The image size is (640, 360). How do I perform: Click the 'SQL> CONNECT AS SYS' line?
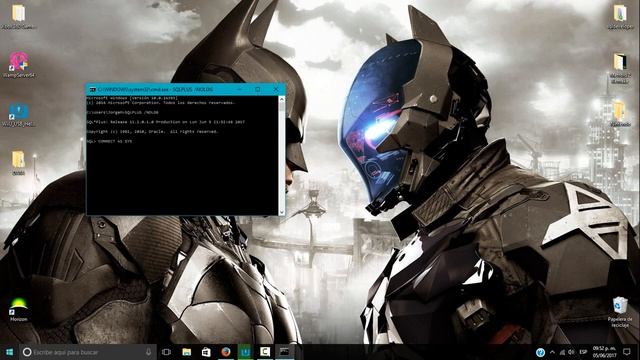(x=109, y=141)
